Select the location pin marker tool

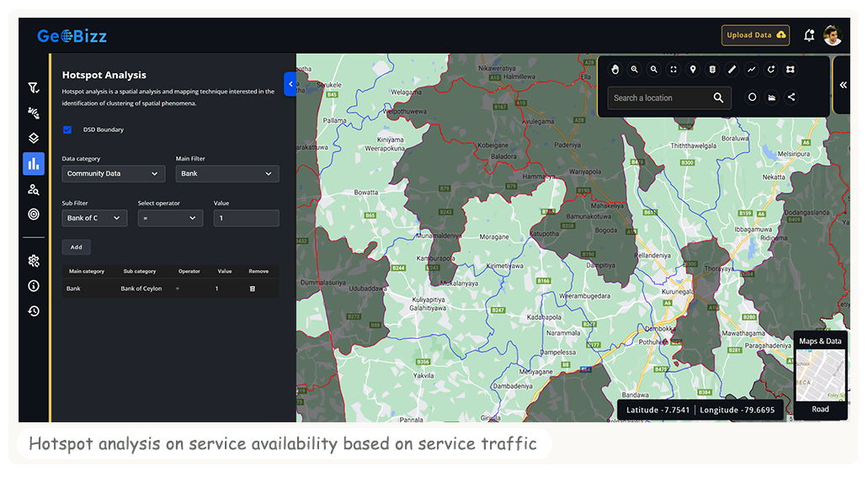point(693,69)
